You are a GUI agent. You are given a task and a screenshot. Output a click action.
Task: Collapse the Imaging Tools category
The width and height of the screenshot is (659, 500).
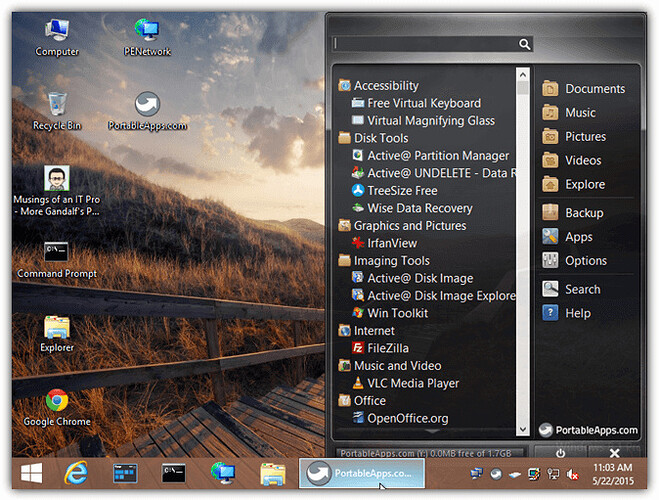pyautogui.click(x=391, y=261)
